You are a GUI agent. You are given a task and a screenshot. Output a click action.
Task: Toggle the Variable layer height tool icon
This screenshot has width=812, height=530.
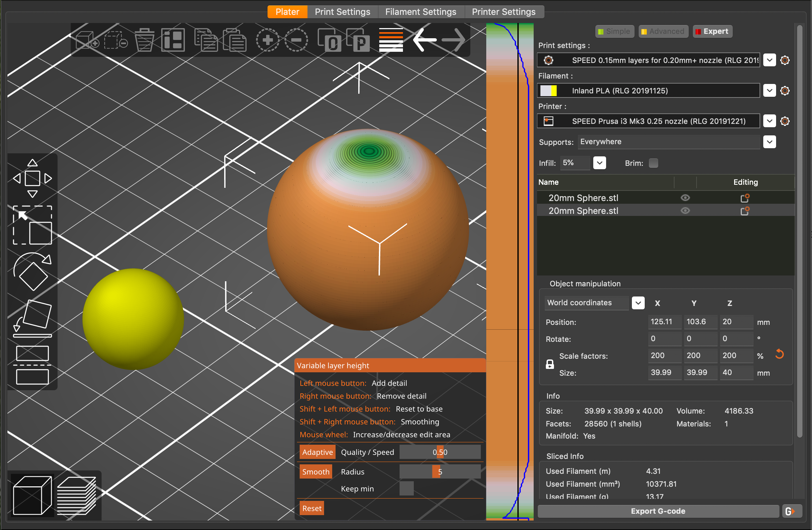click(x=391, y=40)
